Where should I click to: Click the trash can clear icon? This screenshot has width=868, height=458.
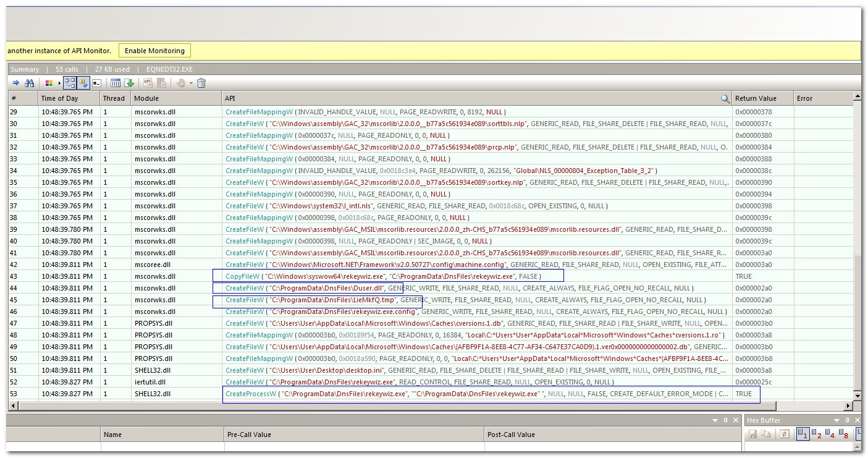(201, 83)
